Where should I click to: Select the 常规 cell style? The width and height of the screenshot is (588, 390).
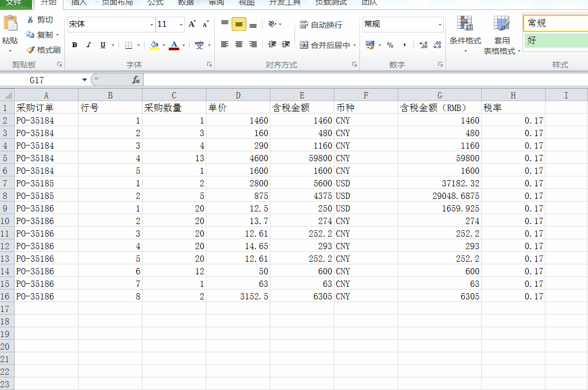click(x=556, y=23)
